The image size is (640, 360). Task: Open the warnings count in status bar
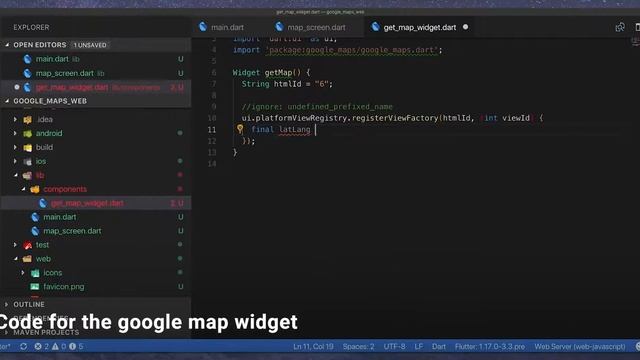pos(58,347)
